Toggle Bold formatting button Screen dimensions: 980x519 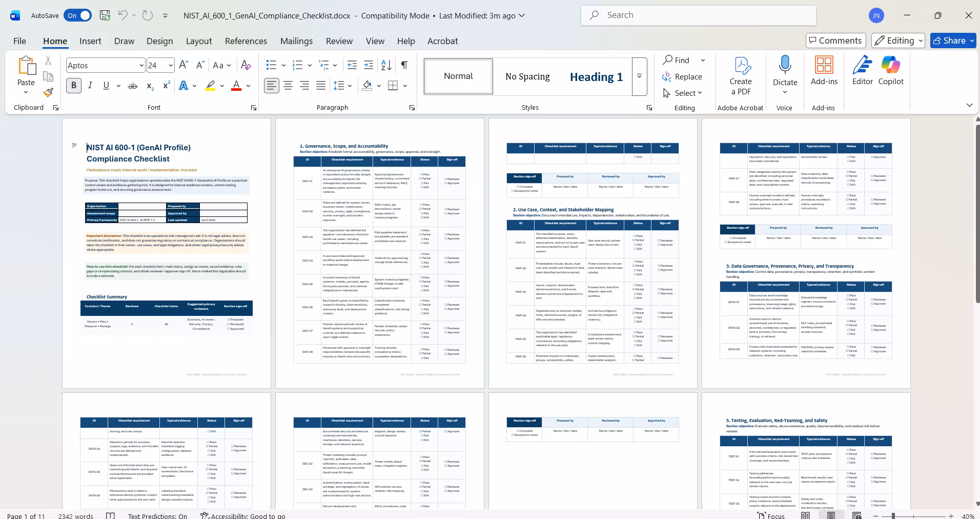tap(74, 86)
